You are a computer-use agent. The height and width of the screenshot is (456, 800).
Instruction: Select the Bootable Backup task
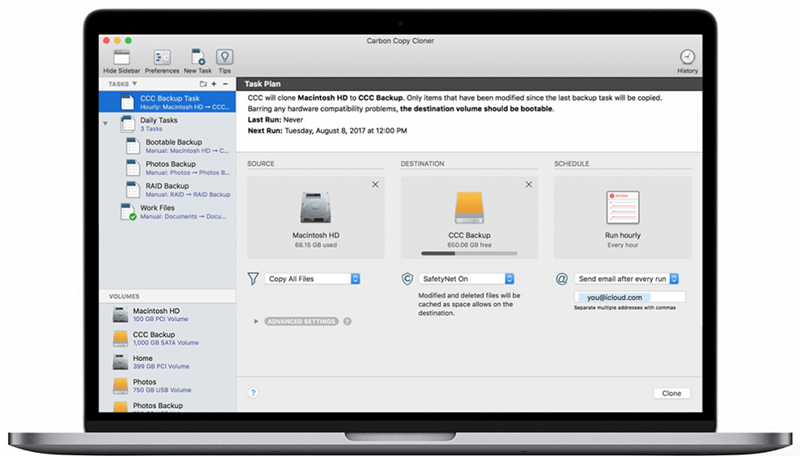click(x=167, y=146)
